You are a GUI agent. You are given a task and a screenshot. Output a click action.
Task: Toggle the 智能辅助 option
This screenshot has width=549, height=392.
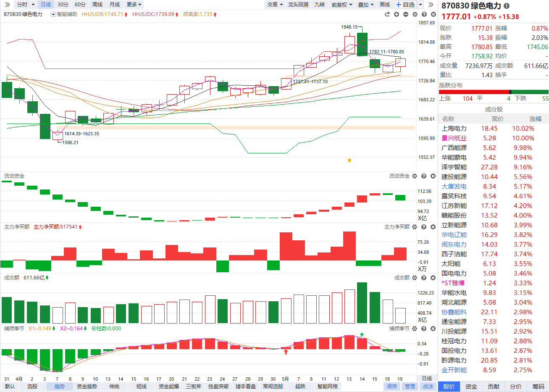coord(64,14)
